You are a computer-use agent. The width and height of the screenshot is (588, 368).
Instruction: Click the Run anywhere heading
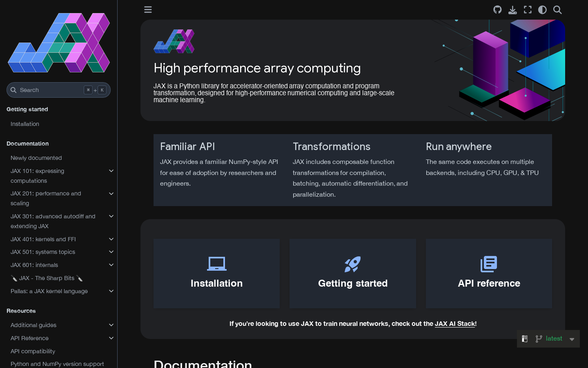pyautogui.click(x=459, y=146)
